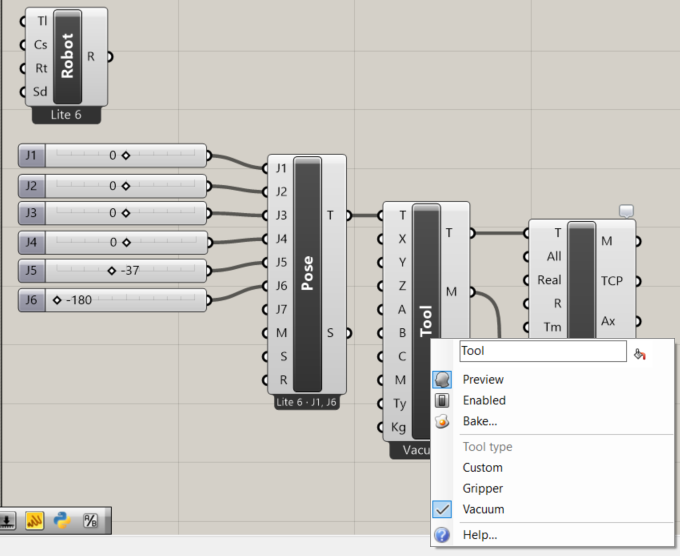Image resolution: width=680 pixels, height=556 pixels.
Task: Click the rightmost component's TCP output
Action: coord(612,281)
